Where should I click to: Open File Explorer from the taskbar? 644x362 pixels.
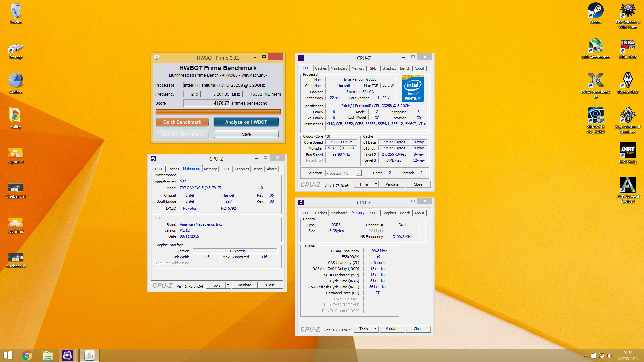click(48, 355)
